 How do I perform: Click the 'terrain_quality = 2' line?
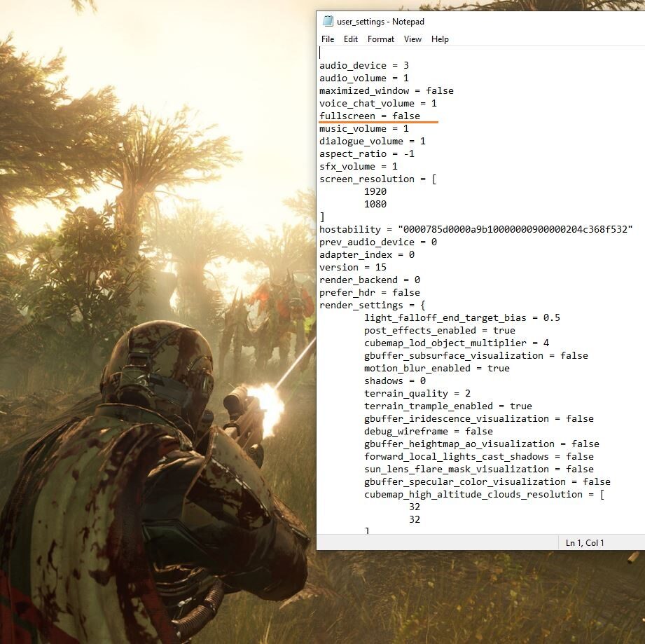[x=417, y=393]
